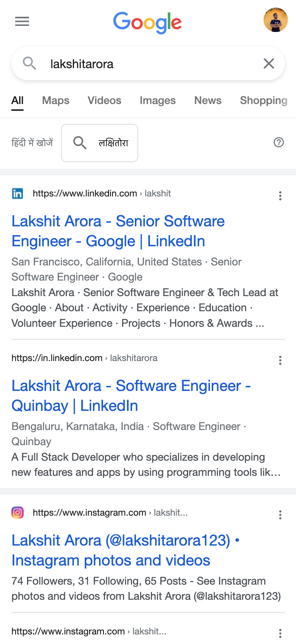Open the hamburger menu
Image resolution: width=296 pixels, height=644 pixels.
[22, 22]
